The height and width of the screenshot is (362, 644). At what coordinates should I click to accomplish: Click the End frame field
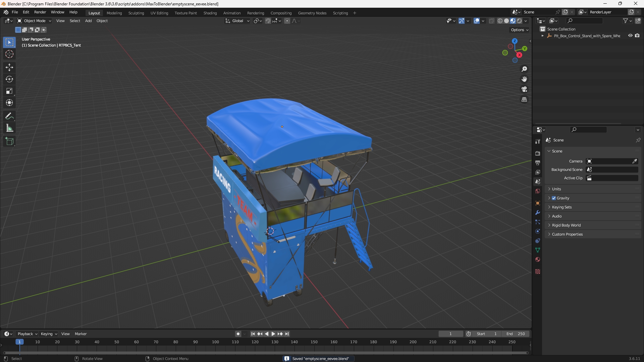[516, 334]
